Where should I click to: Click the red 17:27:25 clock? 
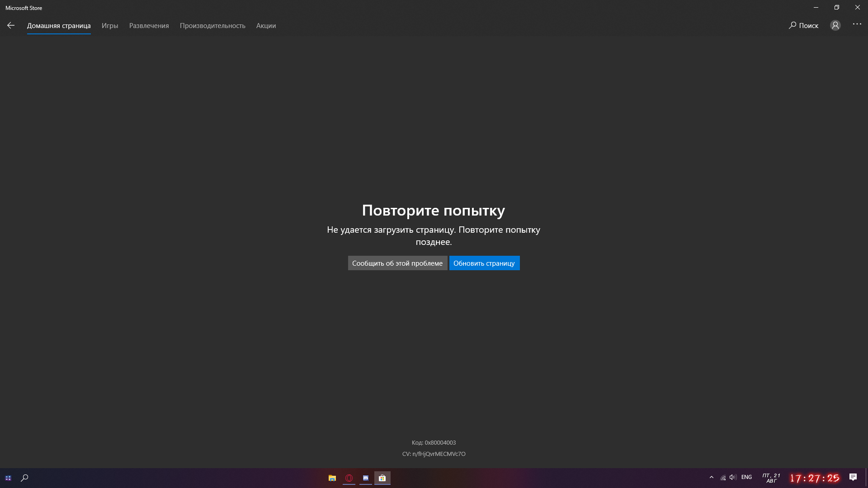point(815,478)
